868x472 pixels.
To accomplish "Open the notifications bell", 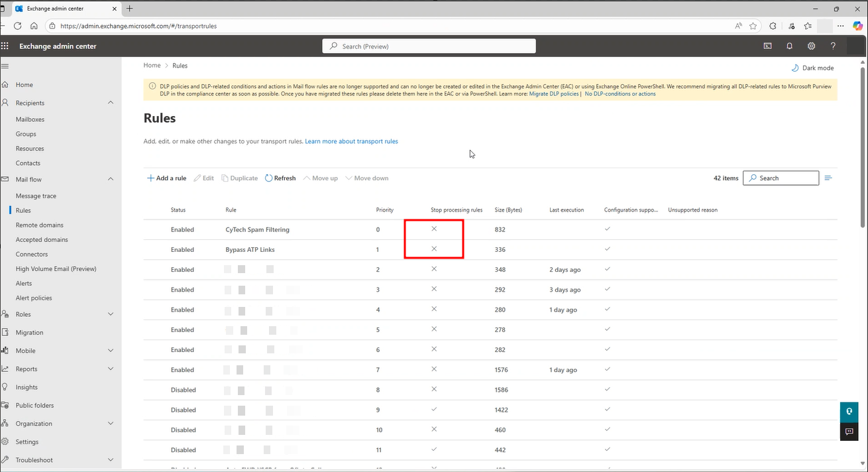I will pyautogui.click(x=789, y=46).
